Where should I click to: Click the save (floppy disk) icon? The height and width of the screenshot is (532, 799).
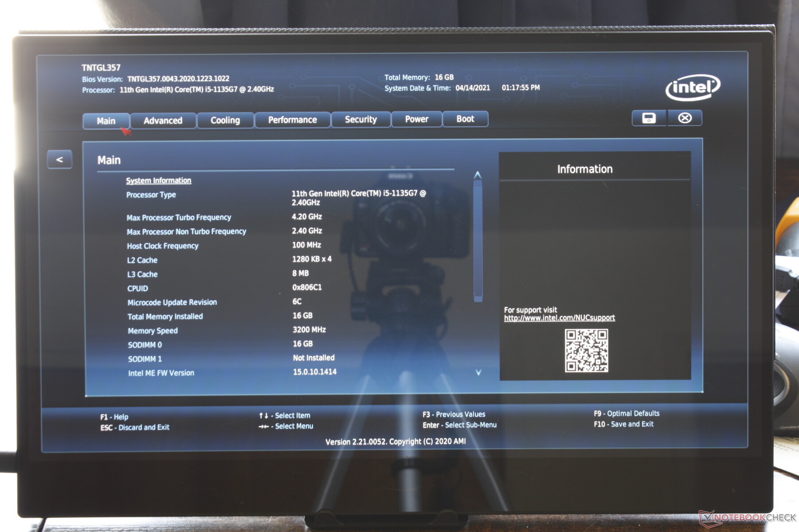point(649,118)
